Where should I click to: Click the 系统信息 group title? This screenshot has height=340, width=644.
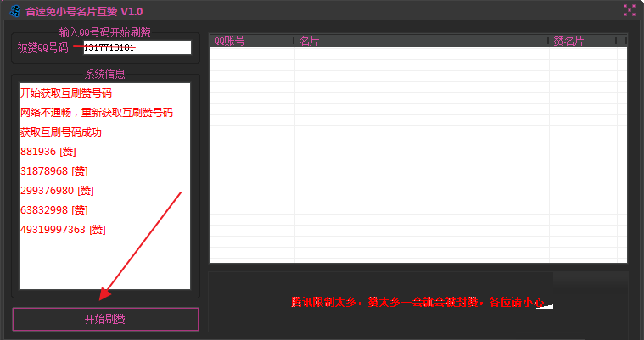104,74
